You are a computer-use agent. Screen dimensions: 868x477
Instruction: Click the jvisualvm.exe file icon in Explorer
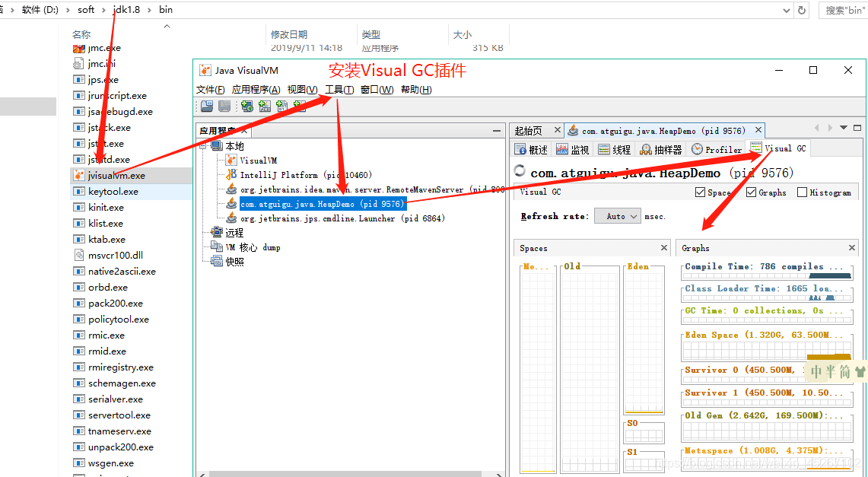[79, 176]
